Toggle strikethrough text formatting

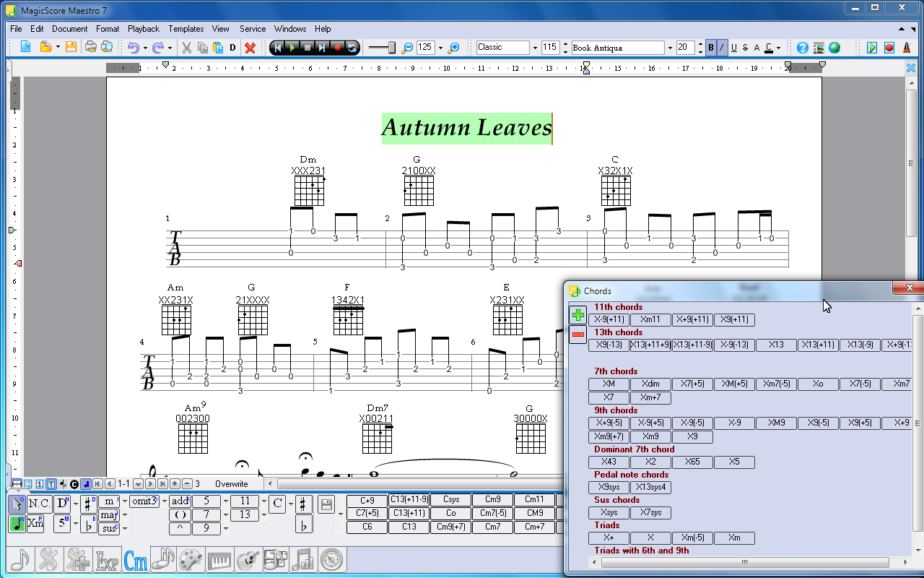(x=745, y=48)
